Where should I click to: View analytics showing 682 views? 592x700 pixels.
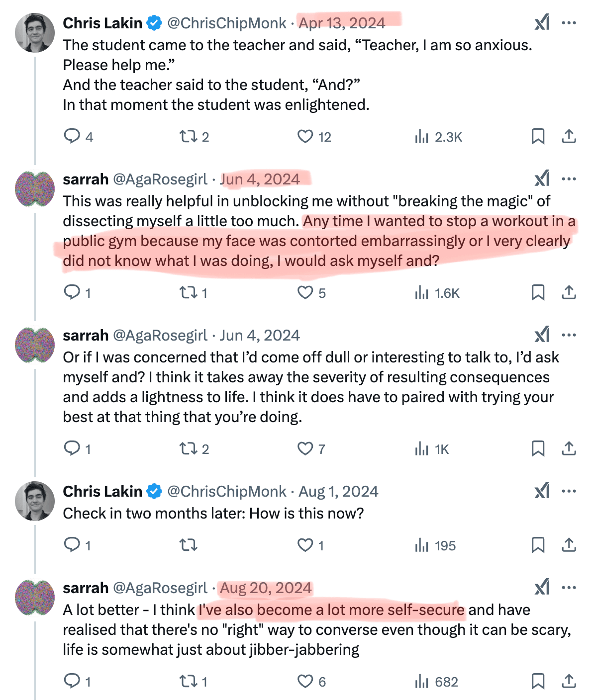[x=436, y=682]
